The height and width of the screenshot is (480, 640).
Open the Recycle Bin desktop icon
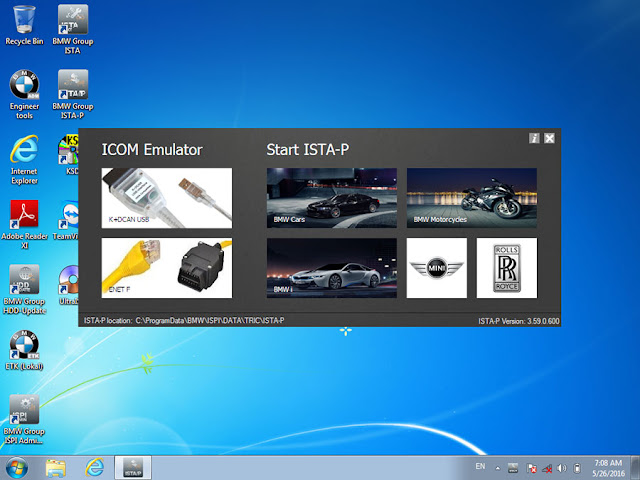click(x=24, y=25)
